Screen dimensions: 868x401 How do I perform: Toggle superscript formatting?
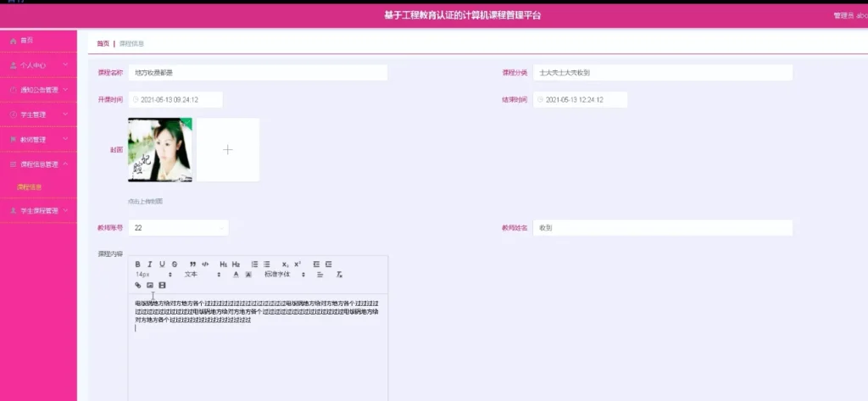(x=298, y=264)
